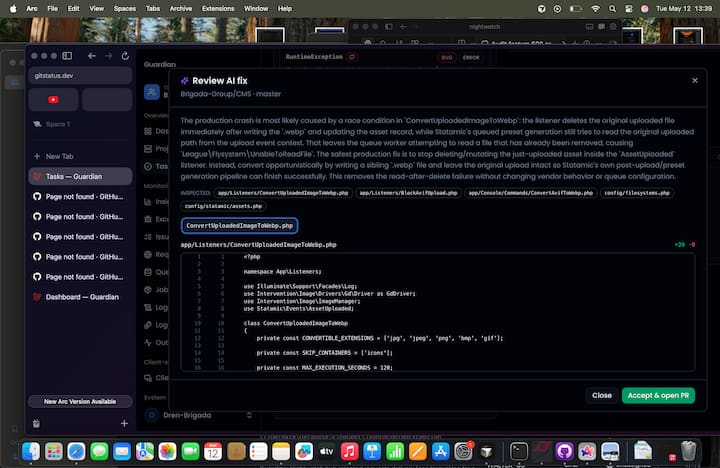Viewport: 720px width, 468px height.
Task: Click the code line 'namespace App\Listeners;'
Action: point(283,272)
